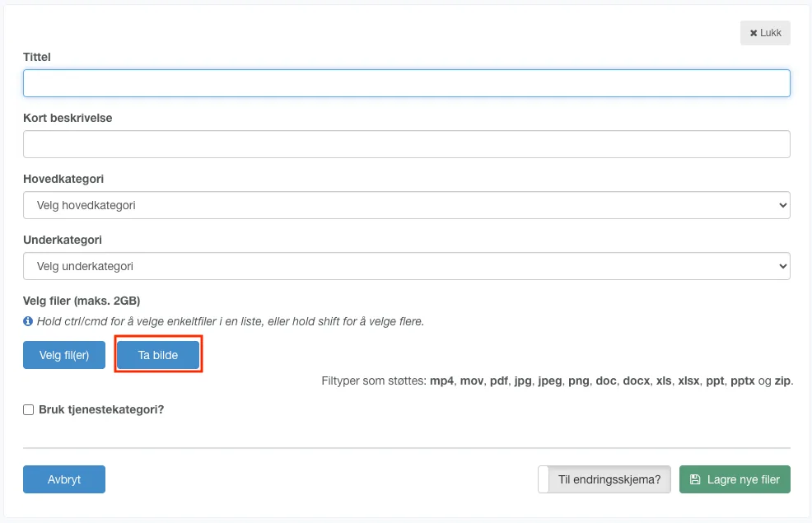Screen dimensions: 812x523
Task: Open the Velg hovedkategori dropdown
Action: click(406, 205)
